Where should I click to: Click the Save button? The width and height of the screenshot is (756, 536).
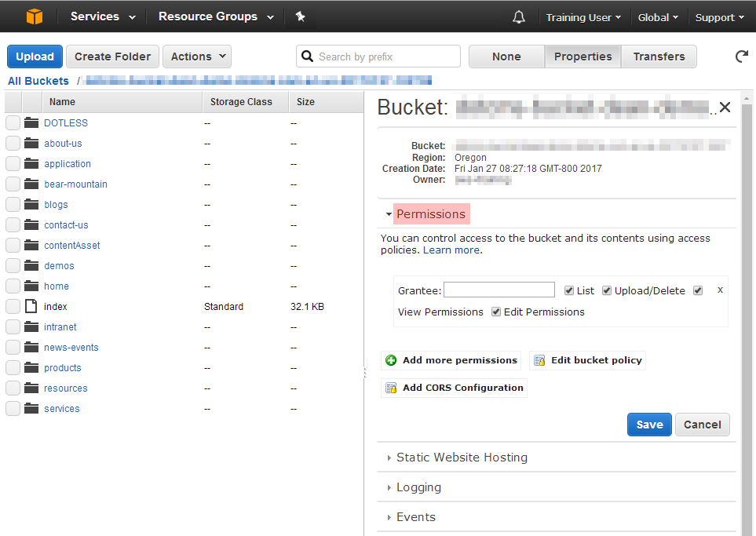649,425
